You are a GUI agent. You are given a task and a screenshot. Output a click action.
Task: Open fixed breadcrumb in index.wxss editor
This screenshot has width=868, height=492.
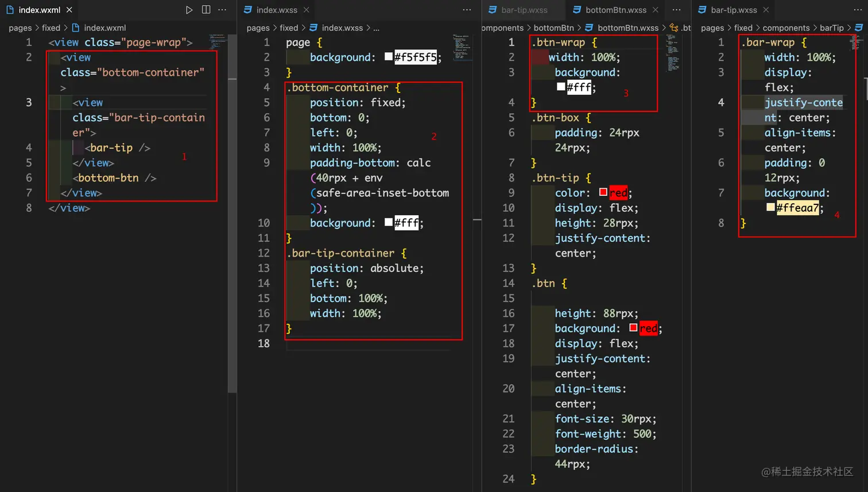[x=289, y=28]
